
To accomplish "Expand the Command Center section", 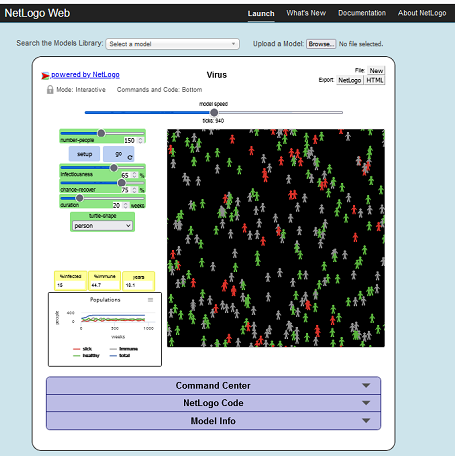I will pos(213,386).
